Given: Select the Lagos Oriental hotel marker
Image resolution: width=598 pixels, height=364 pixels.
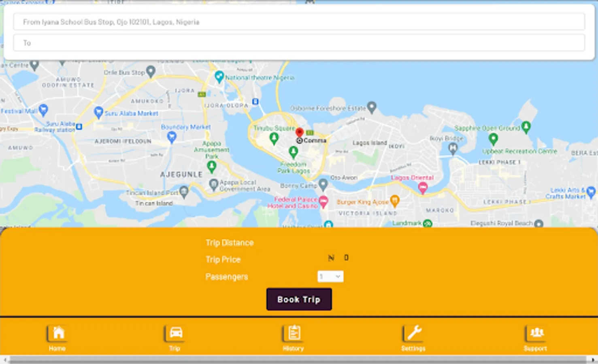Looking at the screenshot, I should point(423,188).
